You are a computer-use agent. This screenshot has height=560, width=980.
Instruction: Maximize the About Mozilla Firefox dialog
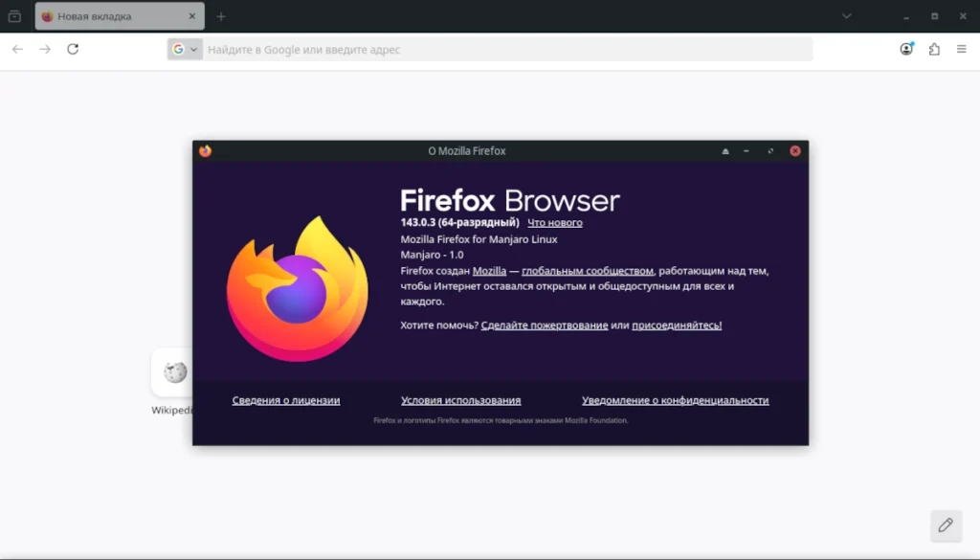pyautogui.click(x=770, y=150)
